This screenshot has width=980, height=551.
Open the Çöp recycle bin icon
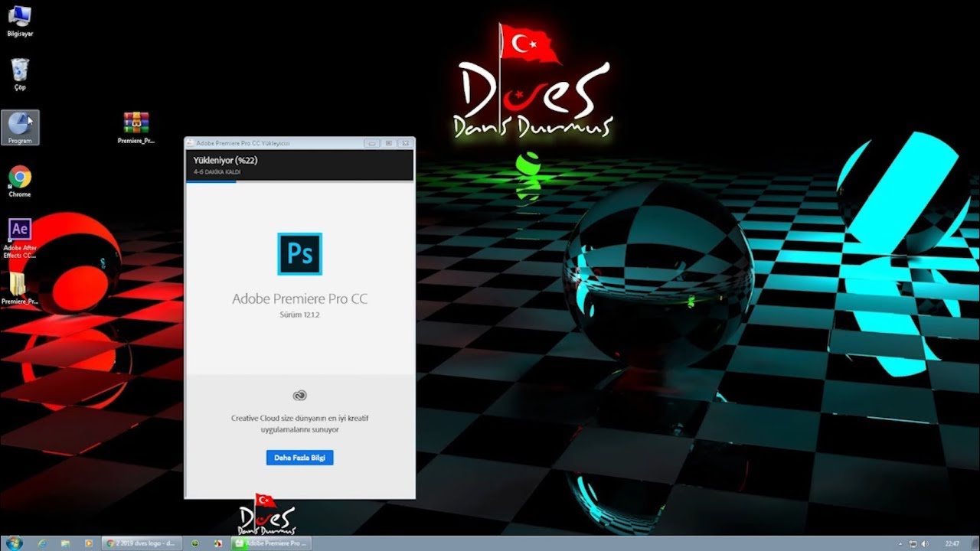pos(20,74)
